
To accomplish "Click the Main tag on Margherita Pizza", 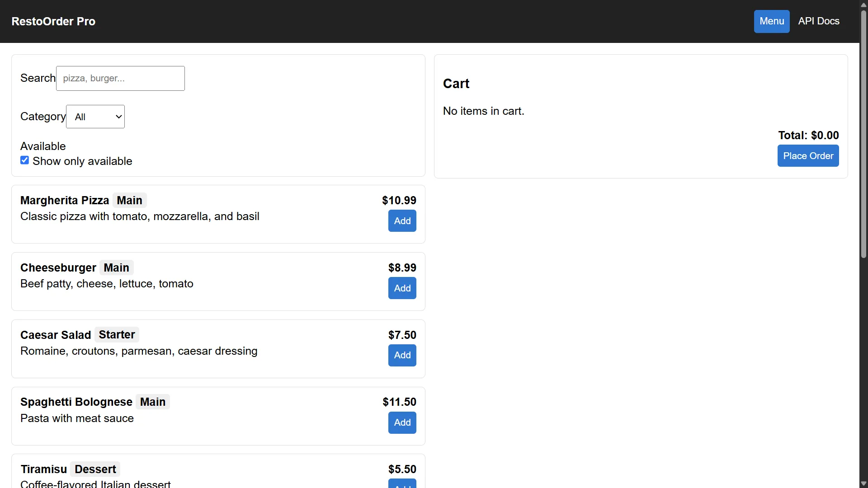I will [x=129, y=200].
